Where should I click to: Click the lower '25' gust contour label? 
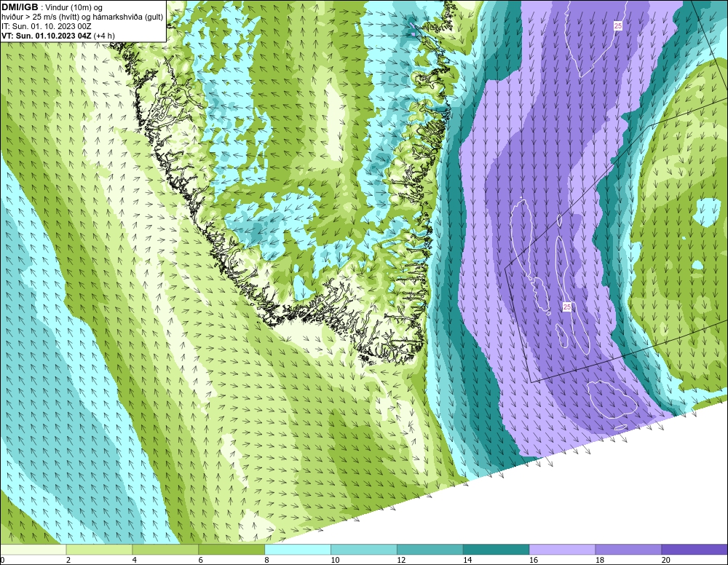[567, 307]
